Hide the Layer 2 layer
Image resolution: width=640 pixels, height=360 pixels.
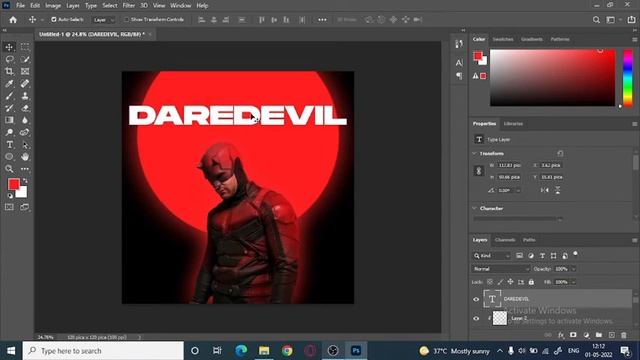pos(476,318)
